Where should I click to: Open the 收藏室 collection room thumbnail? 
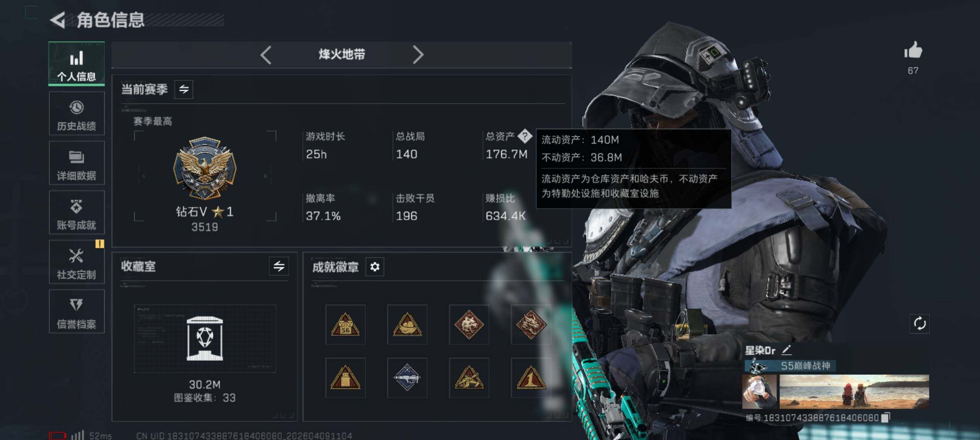click(x=205, y=339)
